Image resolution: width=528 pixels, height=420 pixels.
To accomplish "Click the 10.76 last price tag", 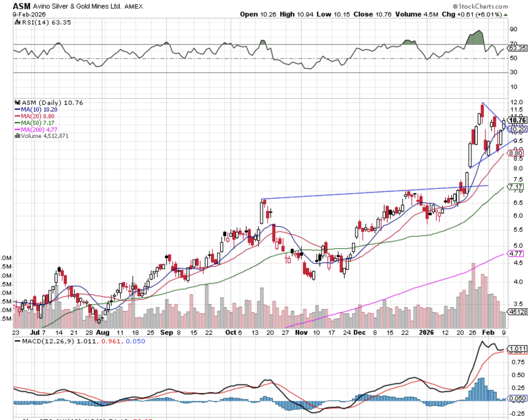I will pos(517,120).
